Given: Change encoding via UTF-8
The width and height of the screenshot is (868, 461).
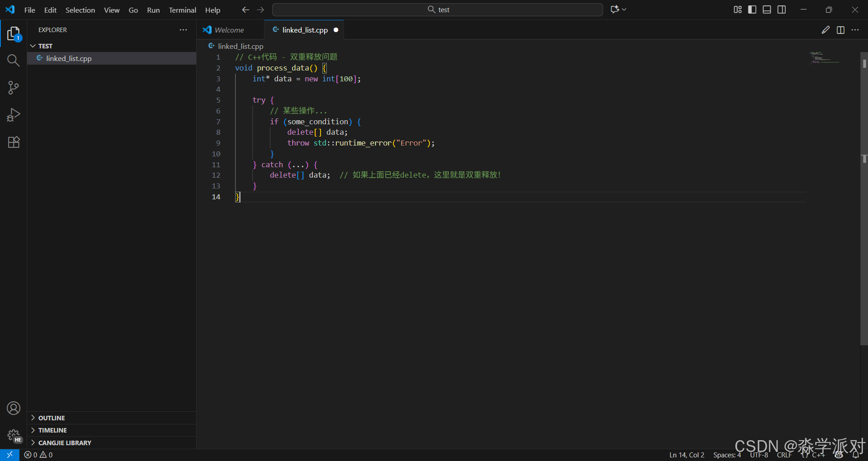Looking at the screenshot, I should 759,455.
